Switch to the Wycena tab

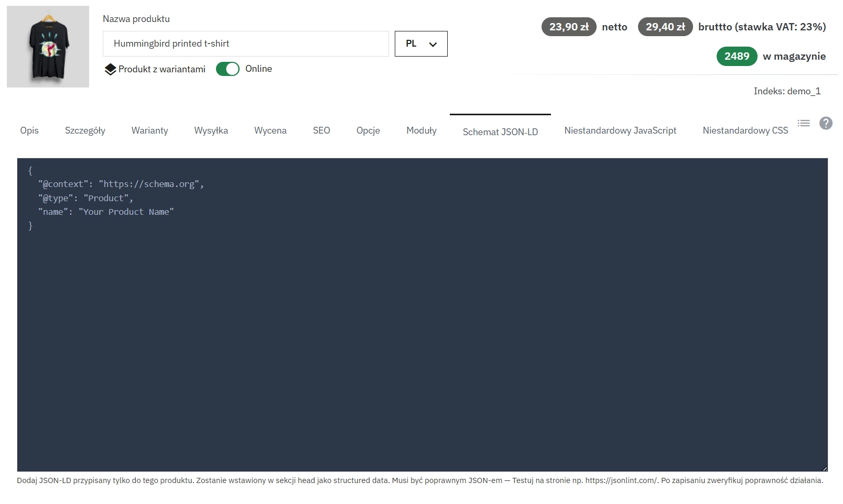tap(270, 130)
